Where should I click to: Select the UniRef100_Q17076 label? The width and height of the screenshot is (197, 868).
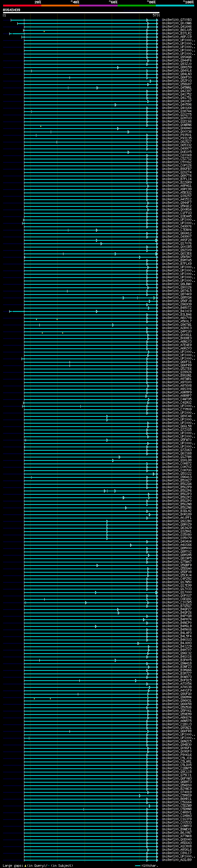(x=177, y=243)
